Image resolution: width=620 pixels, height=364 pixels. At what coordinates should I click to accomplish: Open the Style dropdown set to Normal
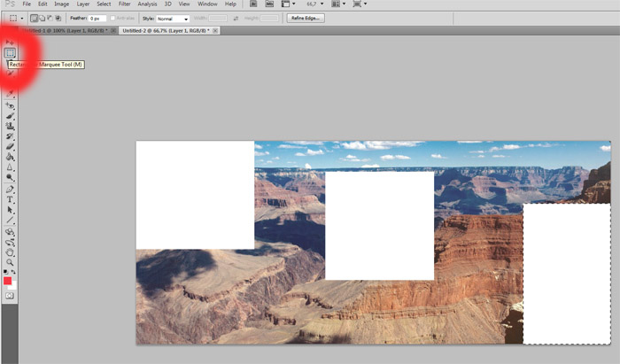[x=173, y=19]
